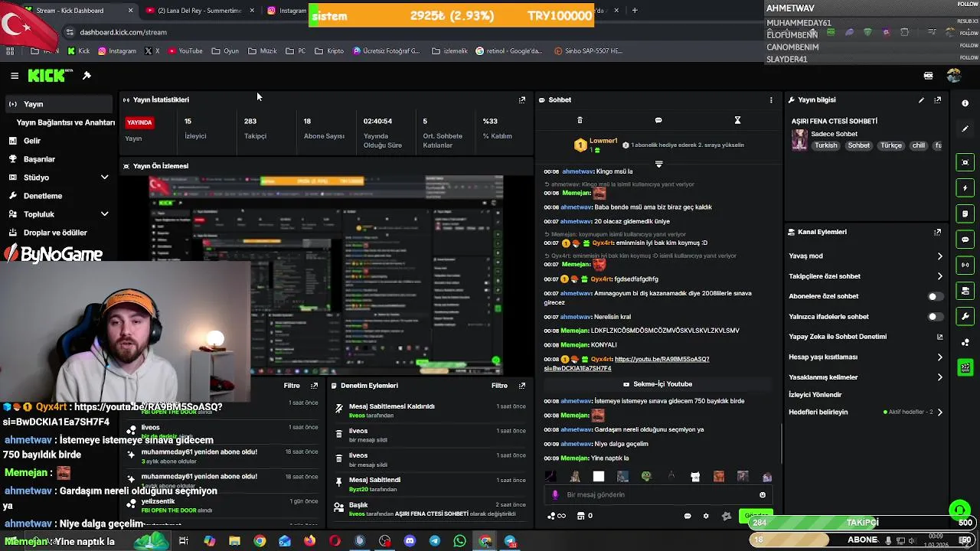Click the ABONE subscriber goal progress bar
The image size is (980, 551).
[862, 540]
